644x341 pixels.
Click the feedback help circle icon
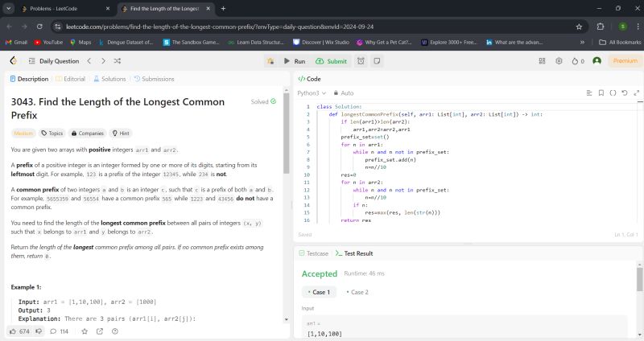pos(115,331)
